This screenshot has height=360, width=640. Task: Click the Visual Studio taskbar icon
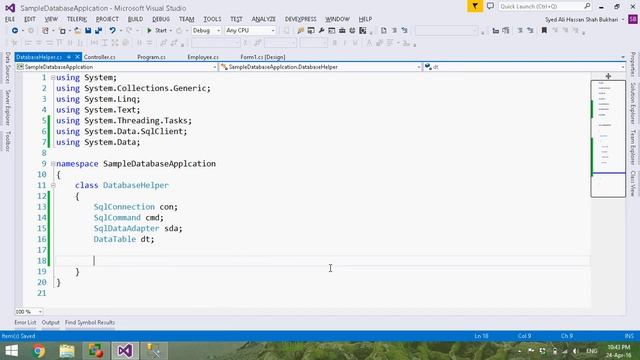[x=125, y=351]
